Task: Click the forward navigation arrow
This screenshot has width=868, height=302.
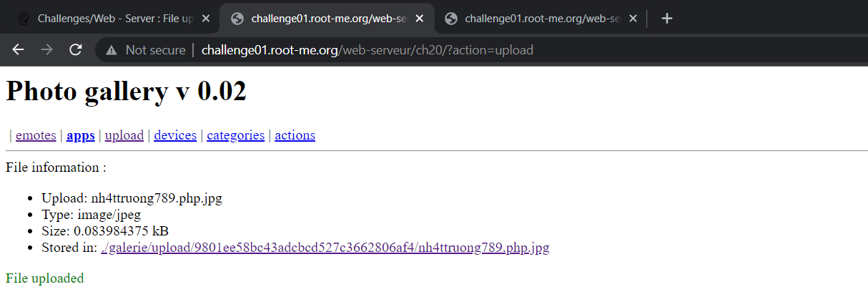Action: pos(47,49)
